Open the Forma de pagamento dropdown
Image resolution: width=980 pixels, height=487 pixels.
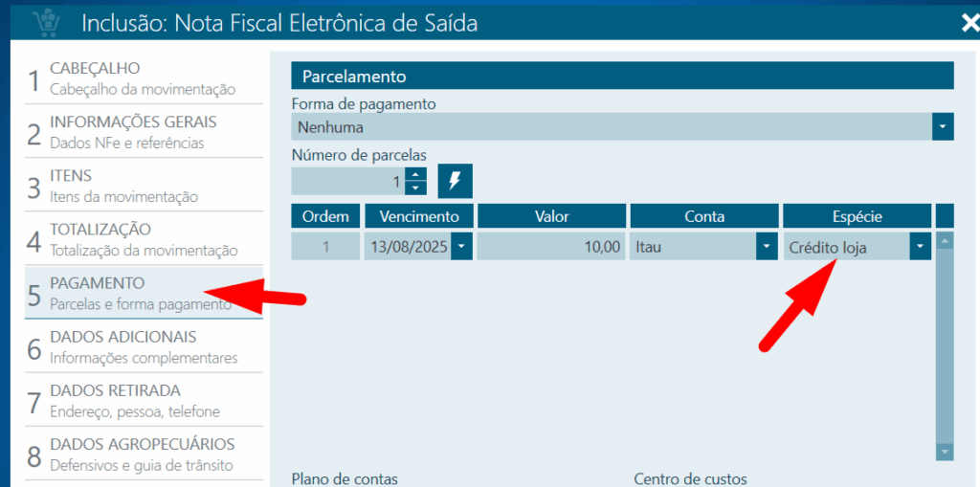click(x=944, y=126)
